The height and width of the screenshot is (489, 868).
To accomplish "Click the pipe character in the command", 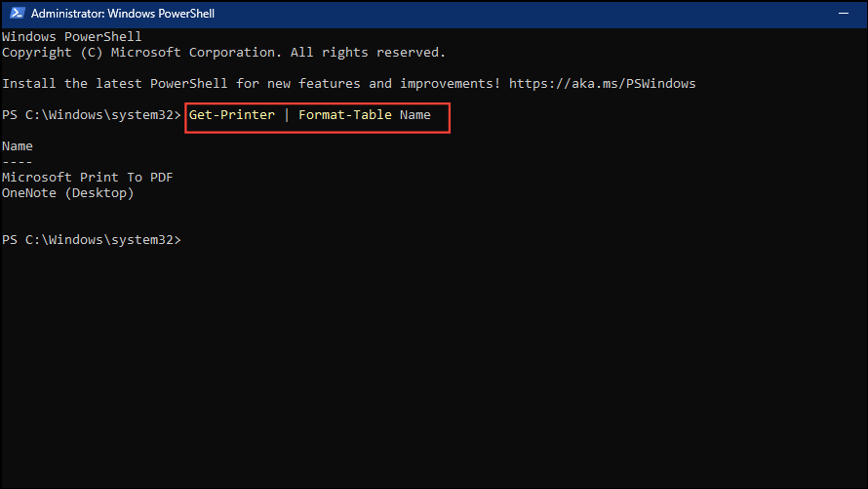I will pos(287,115).
